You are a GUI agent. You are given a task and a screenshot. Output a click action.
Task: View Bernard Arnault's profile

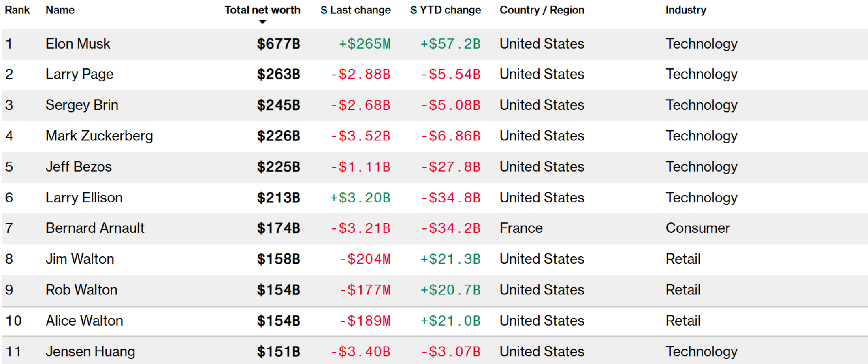95,228
